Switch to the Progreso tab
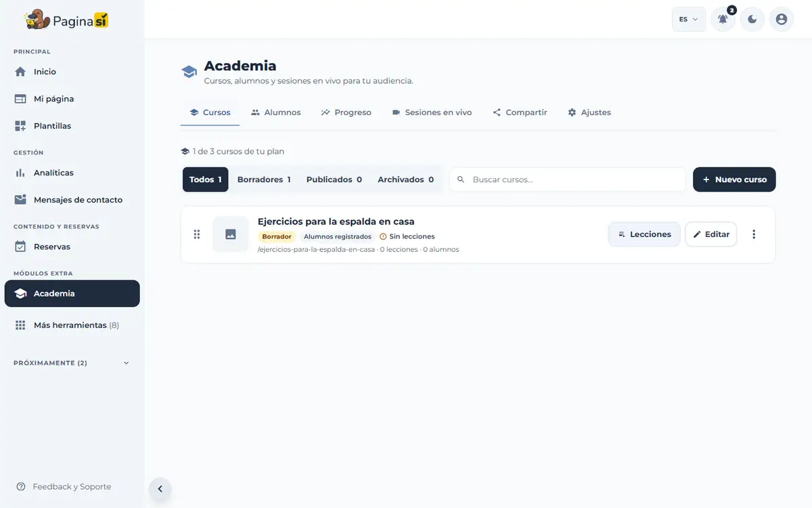The image size is (812, 508). [x=346, y=112]
